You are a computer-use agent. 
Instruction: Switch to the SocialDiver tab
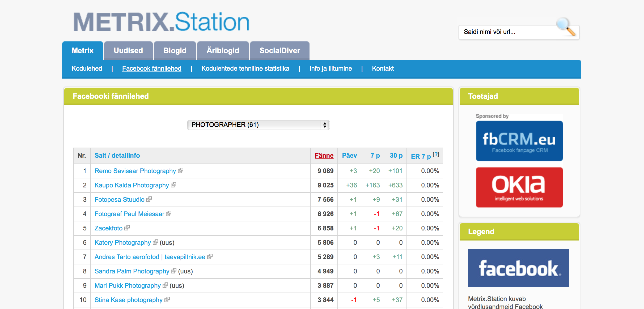279,51
